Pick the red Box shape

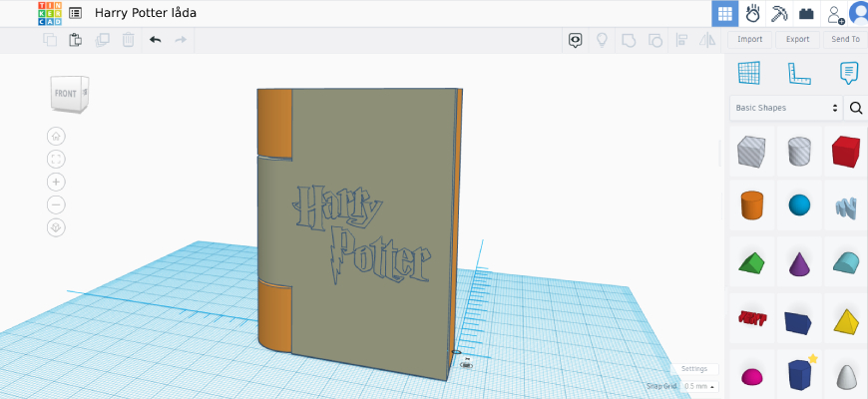(846, 152)
